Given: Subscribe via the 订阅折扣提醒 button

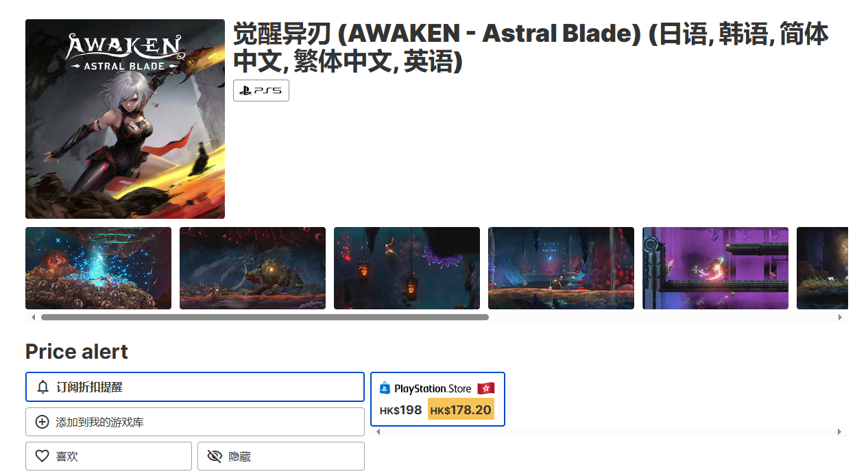Looking at the screenshot, I should (x=195, y=387).
